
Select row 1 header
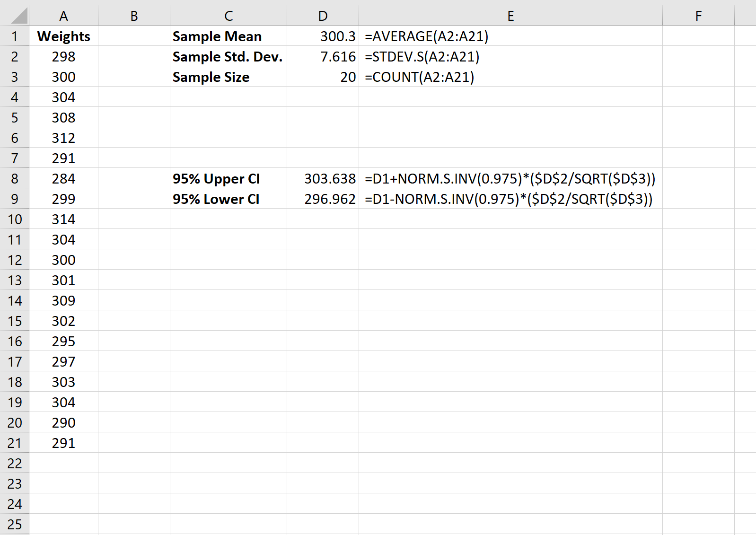pyautogui.click(x=15, y=36)
